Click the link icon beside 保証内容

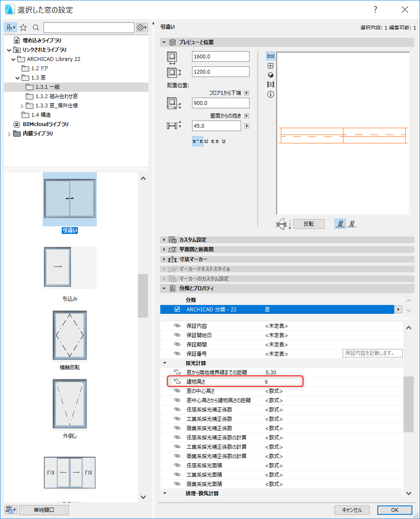click(177, 326)
